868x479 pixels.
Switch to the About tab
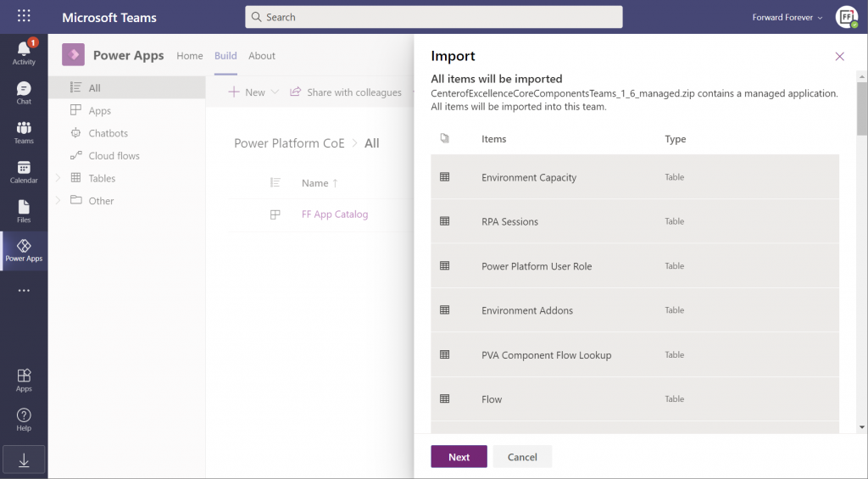pos(262,55)
